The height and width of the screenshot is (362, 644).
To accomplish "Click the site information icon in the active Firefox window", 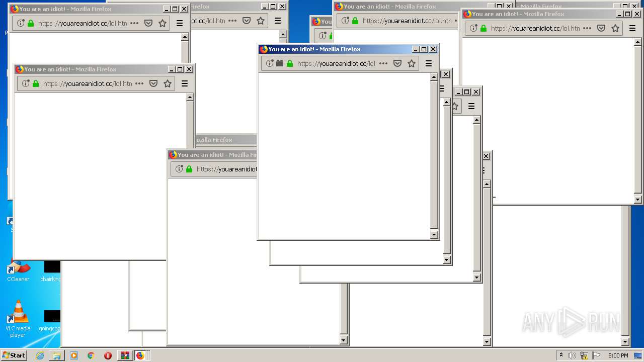I will [x=270, y=63].
